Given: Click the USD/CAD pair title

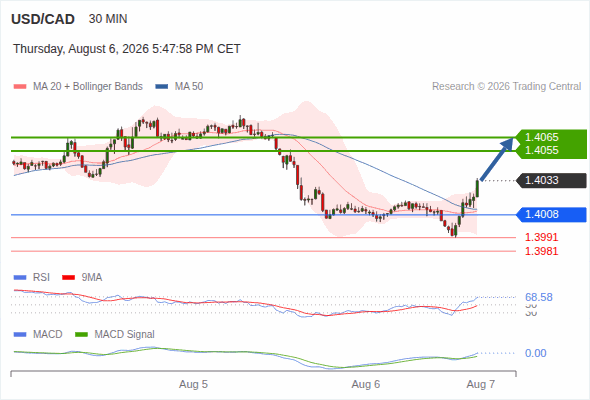Looking at the screenshot, I should pos(43,19).
